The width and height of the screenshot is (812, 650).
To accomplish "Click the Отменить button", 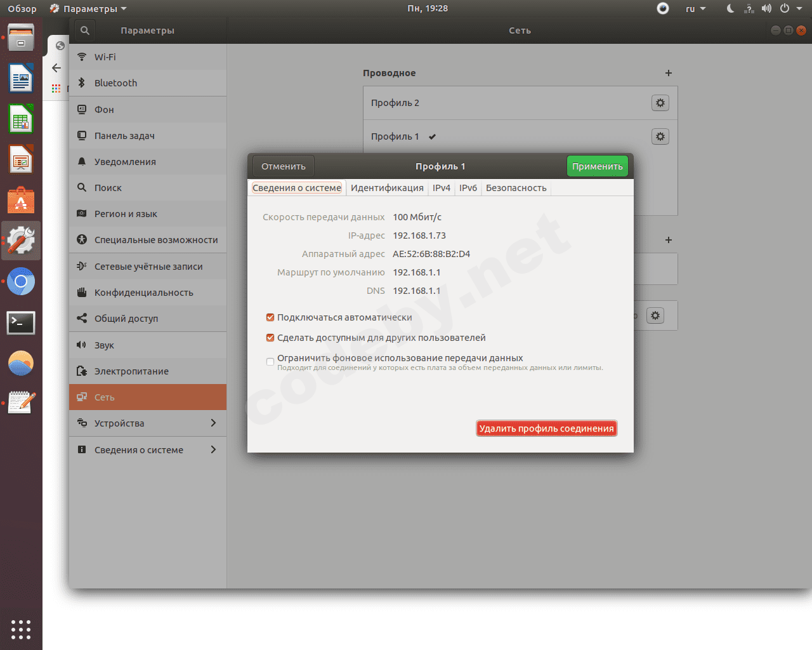I will (x=284, y=166).
